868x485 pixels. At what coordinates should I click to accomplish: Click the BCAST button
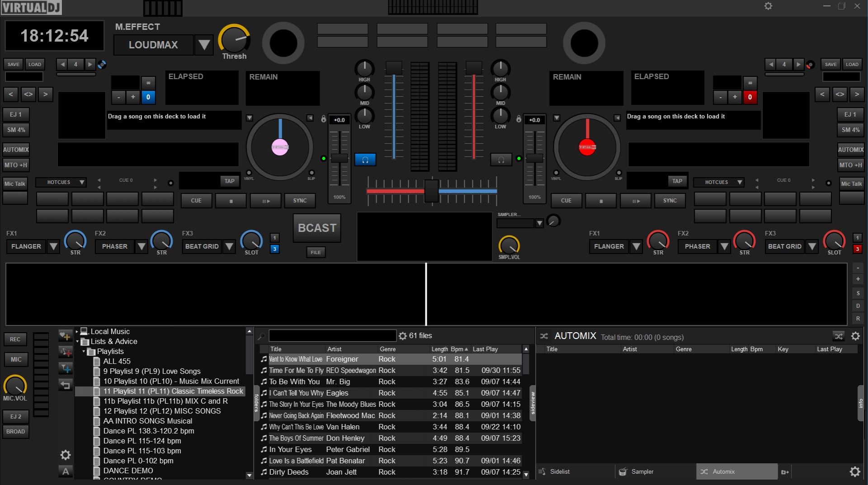click(x=317, y=228)
